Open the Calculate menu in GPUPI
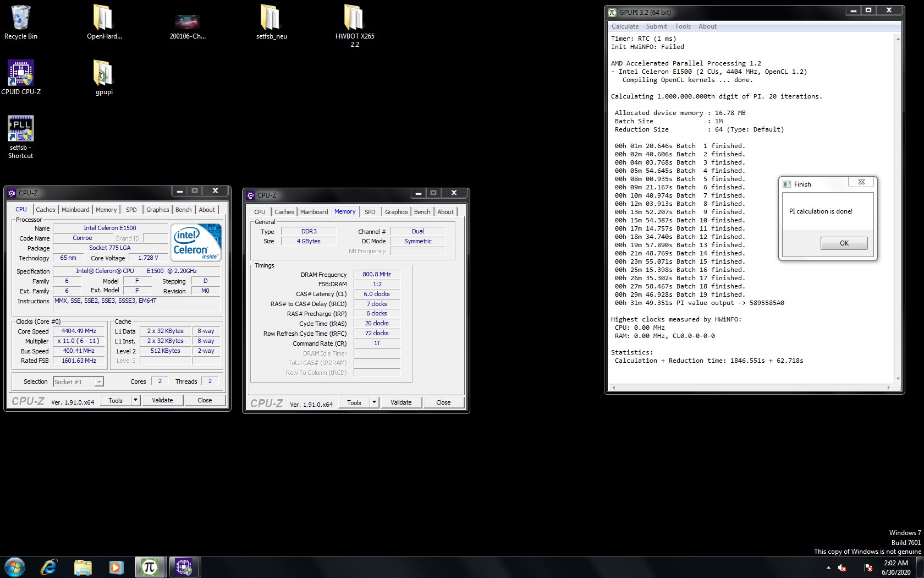The image size is (924, 578). (625, 26)
